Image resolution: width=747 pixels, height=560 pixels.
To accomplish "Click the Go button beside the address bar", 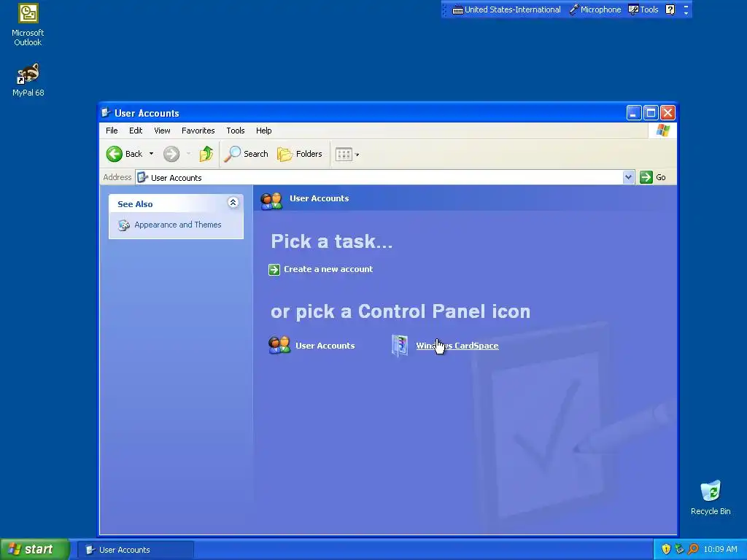I will pos(653,177).
